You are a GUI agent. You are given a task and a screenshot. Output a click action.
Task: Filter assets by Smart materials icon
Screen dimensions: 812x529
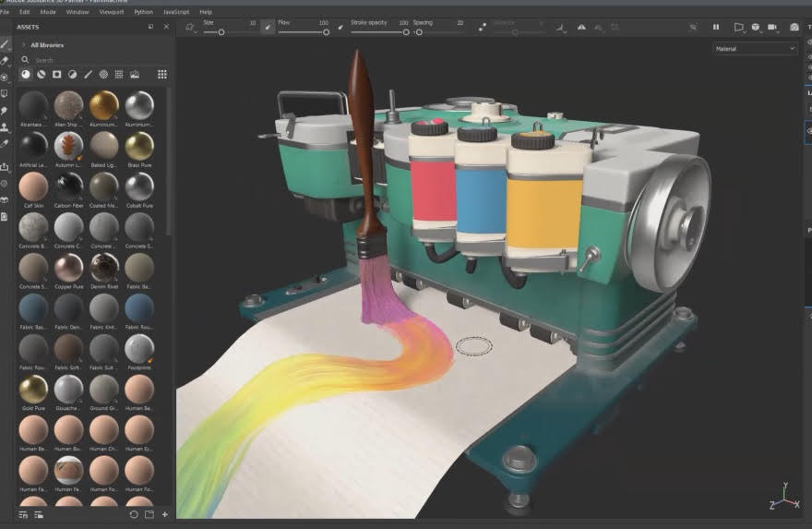[42, 75]
